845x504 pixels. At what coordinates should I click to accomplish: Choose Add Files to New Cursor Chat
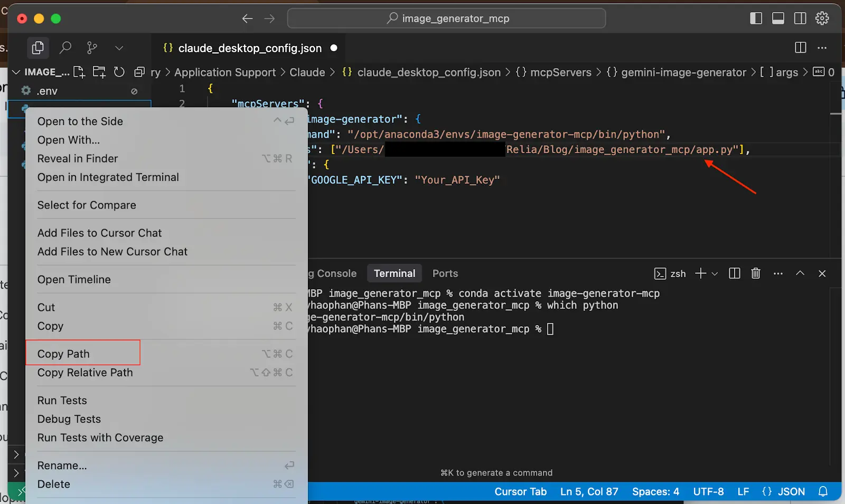pyautogui.click(x=166, y=252)
